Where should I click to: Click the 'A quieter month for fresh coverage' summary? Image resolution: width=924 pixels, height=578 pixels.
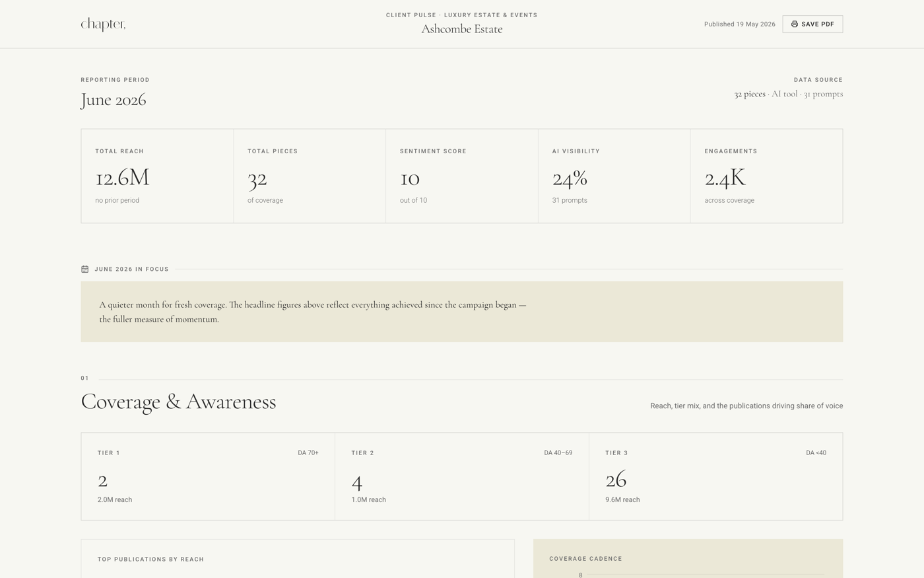coord(313,312)
